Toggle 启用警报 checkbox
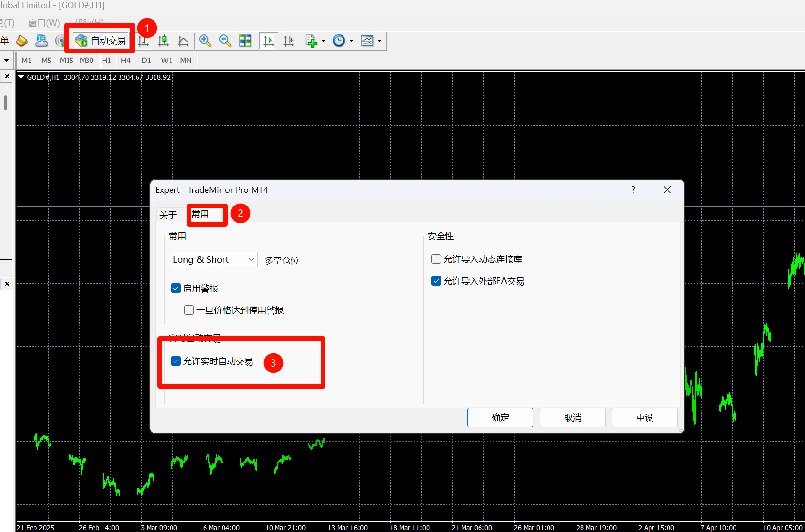Screen dimensions: 805x532 (x=176, y=288)
